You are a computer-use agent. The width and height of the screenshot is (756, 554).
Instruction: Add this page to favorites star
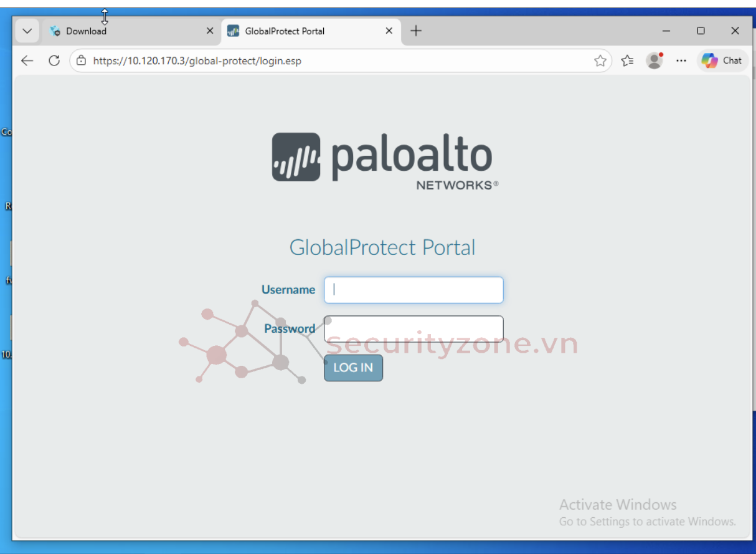(x=600, y=60)
